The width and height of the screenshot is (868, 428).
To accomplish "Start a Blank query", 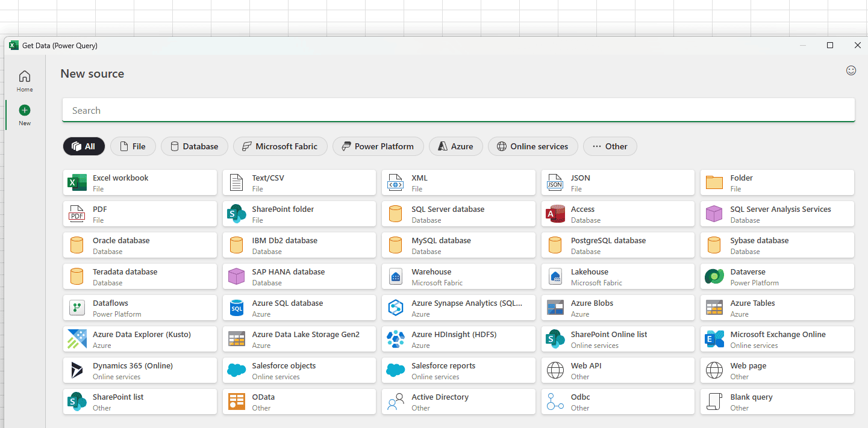I will pyautogui.click(x=776, y=401).
